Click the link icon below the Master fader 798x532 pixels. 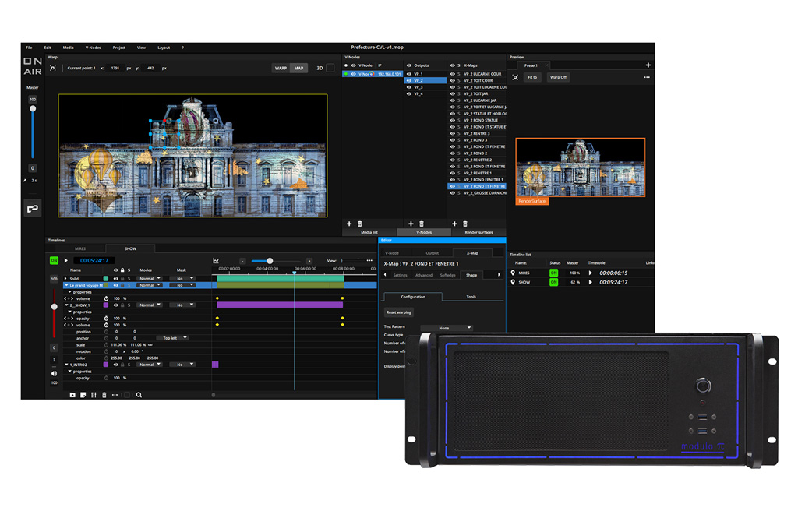[33, 208]
